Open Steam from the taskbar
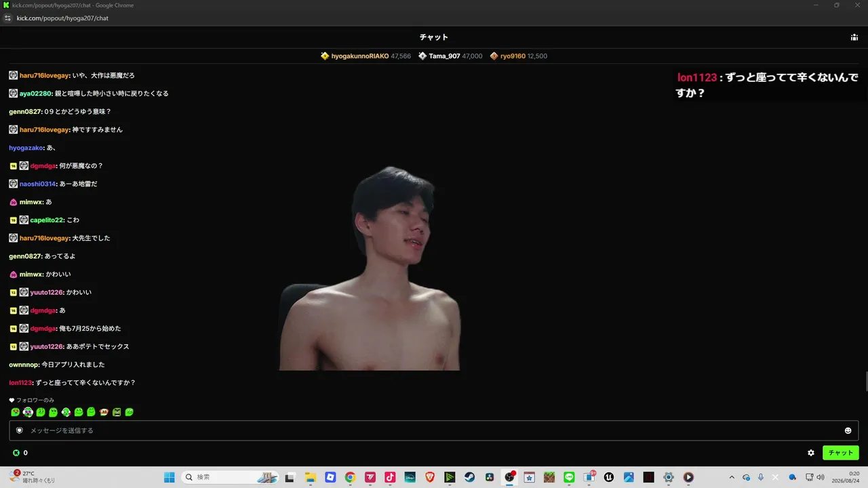This screenshot has height=488, width=868. pos(469,477)
